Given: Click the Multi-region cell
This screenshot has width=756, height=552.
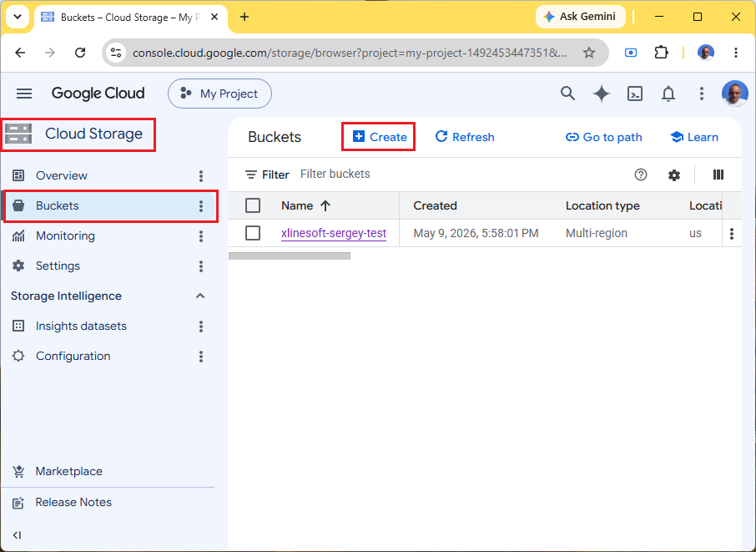Looking at the screenshot, I should tap(597, 233).
